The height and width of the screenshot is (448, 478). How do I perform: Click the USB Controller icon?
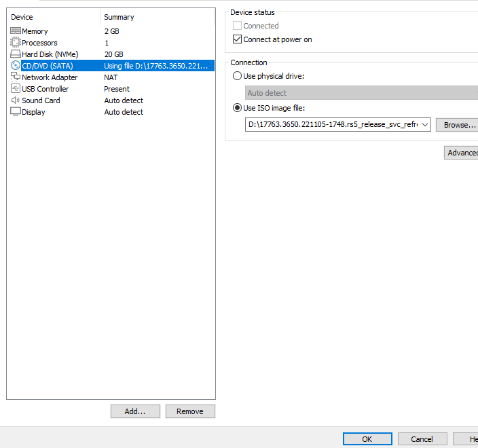coord(16,88)
